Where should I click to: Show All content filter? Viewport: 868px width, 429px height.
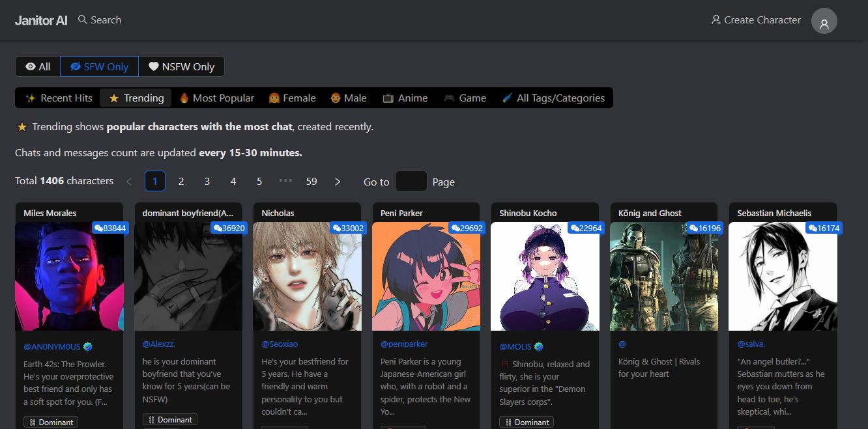(38, 66)
